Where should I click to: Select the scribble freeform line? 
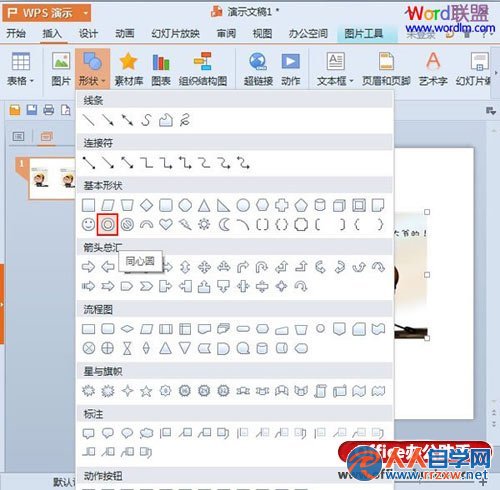185,120
